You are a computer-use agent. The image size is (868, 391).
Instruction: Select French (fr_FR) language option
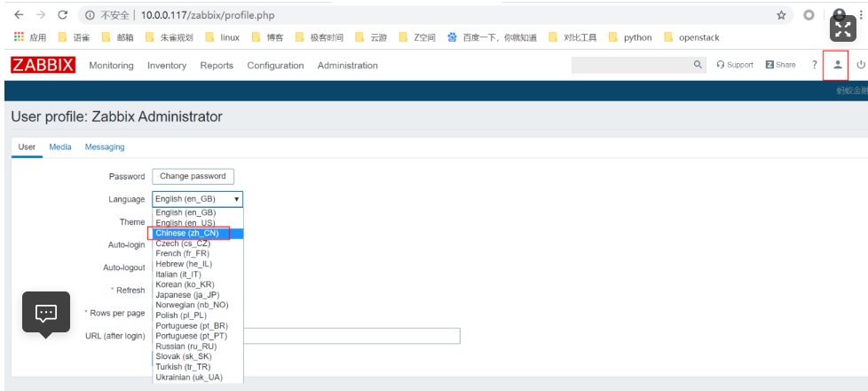198,253
